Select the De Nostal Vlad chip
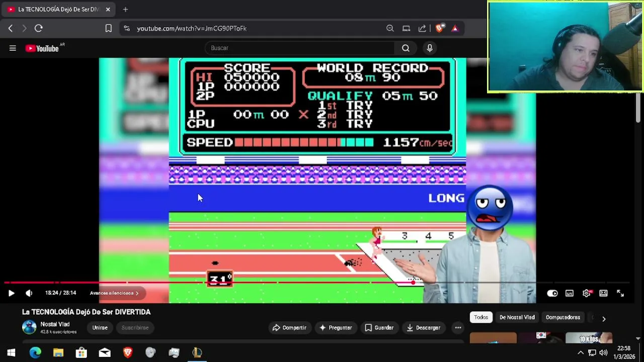 [x=517, y=317]
